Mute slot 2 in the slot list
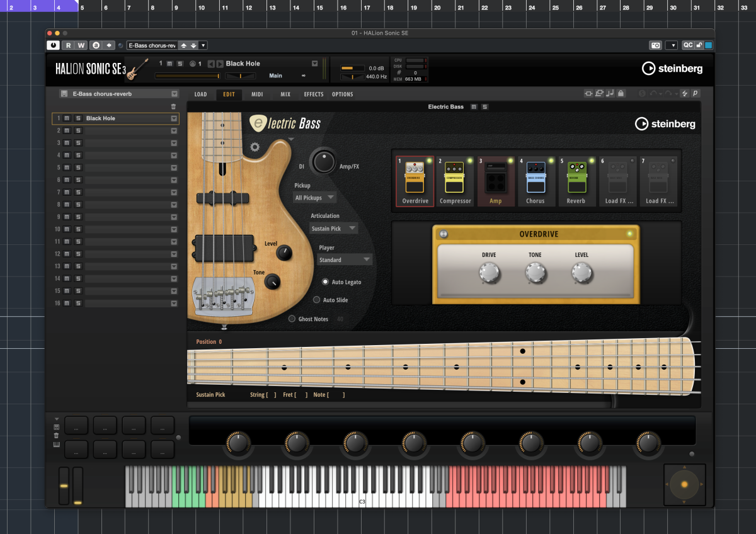Image resolution: width=756 pixels, height=534 pixels. click(67, 131)
